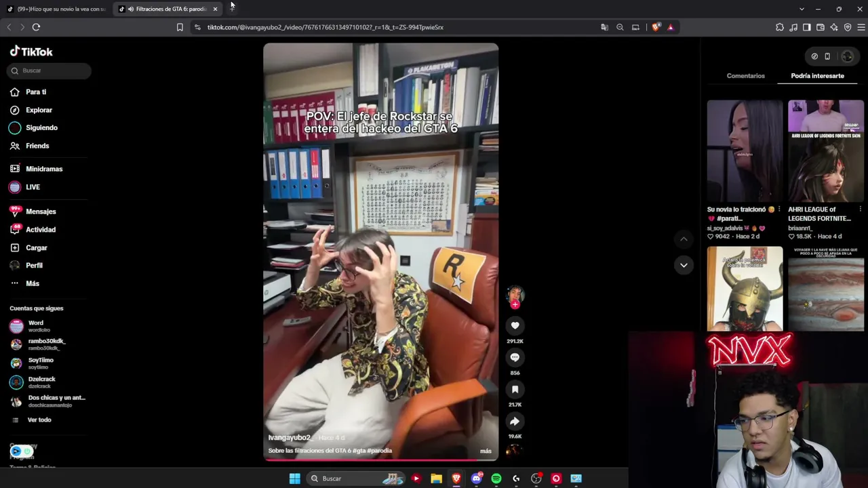Open the Brave VPN shield icon
868x488 pixels.
[848, 27]
